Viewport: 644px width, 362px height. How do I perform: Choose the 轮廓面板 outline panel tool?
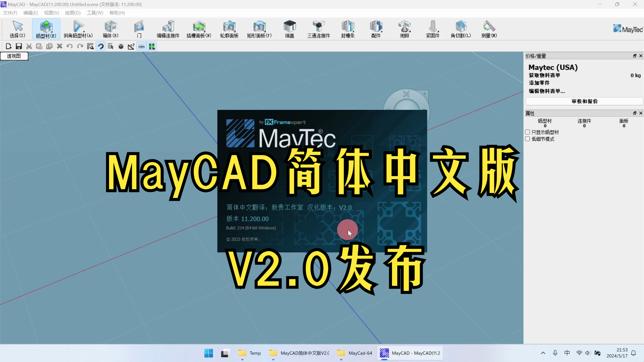[x=229, y=29]
